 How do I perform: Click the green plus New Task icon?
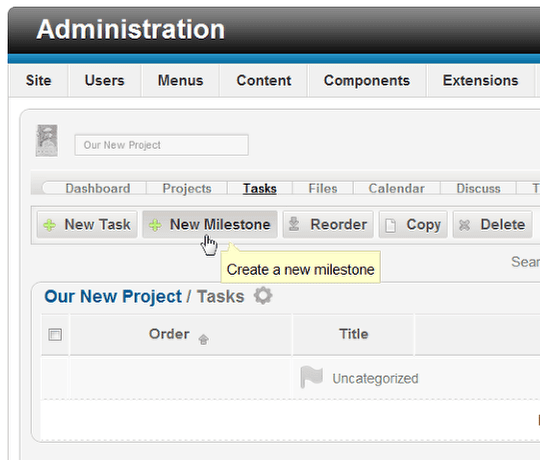(50, 225)
